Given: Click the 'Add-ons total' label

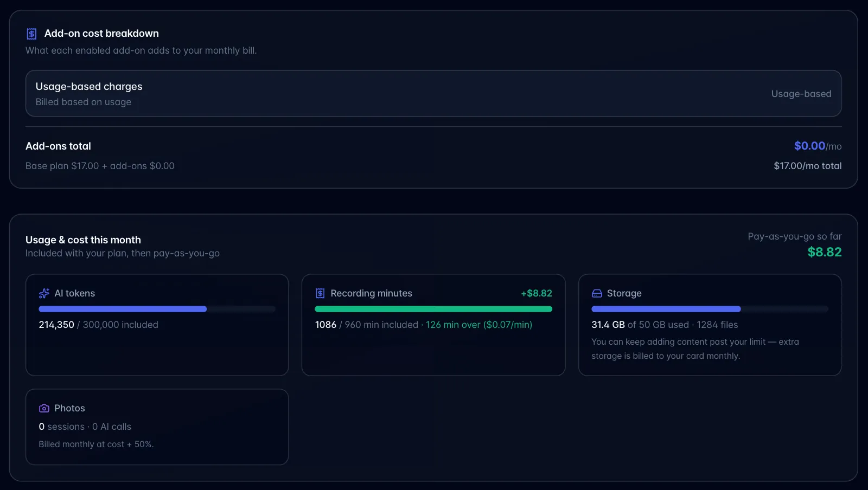Looking at the screenshot, I should (58, 146).
